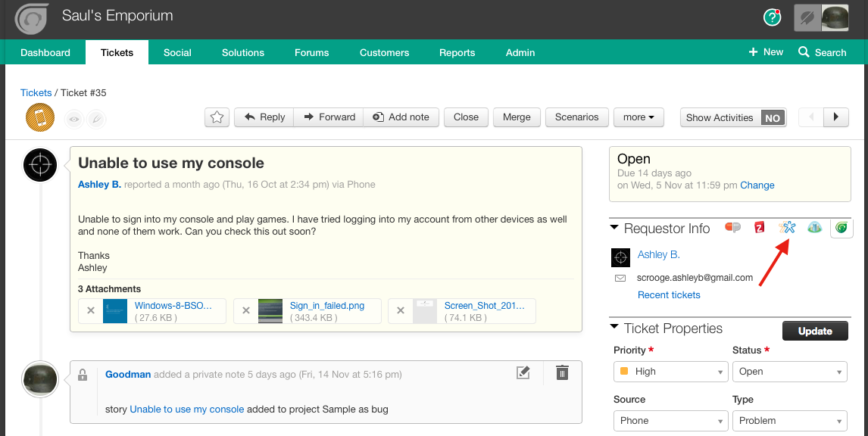
Task: Click the feather quill icon
Action: point(96,120)
